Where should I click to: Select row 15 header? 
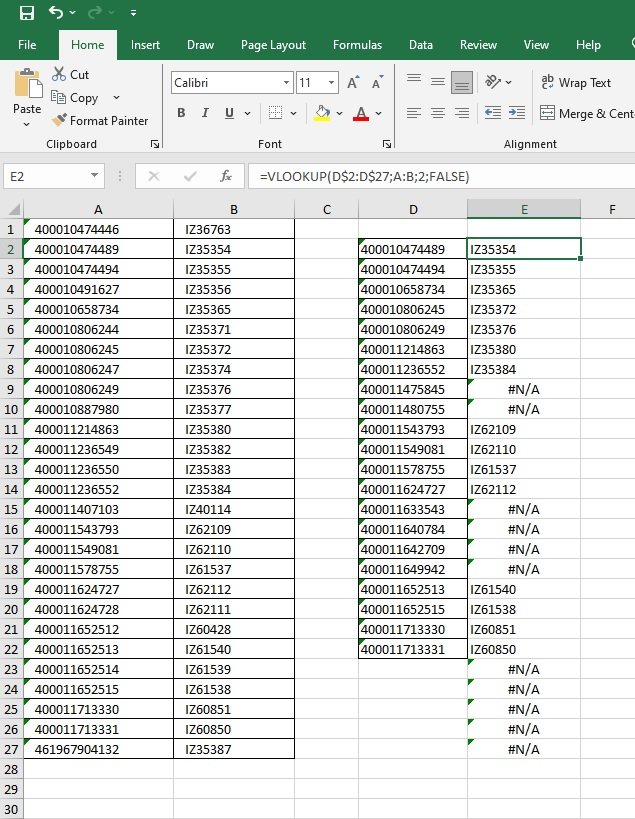tap(11, 509)
